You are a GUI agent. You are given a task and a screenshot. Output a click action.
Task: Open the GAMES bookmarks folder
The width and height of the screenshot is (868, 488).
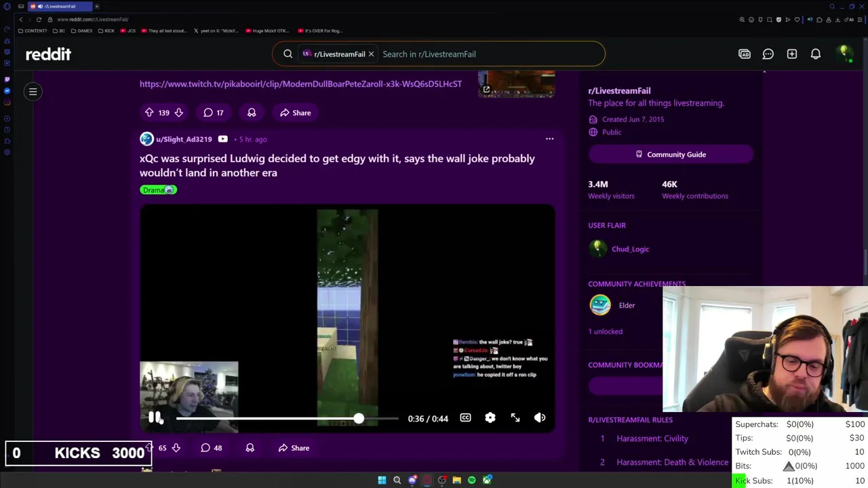(81, 30)
